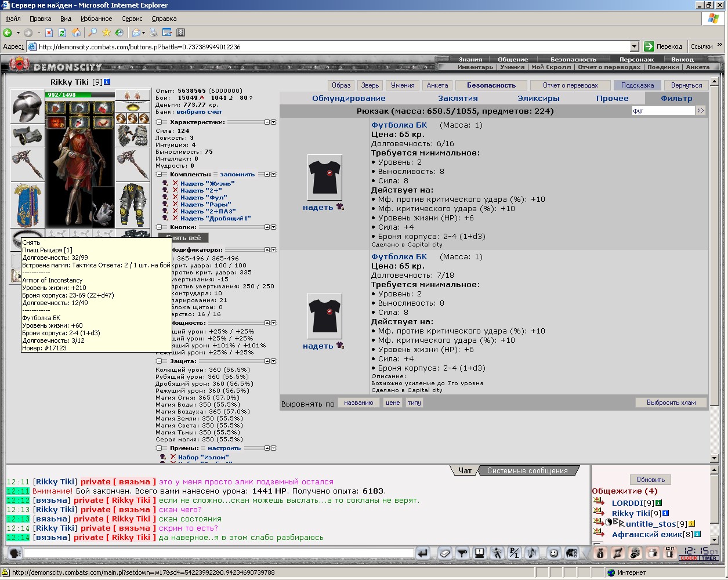The image size is (728, 580).
Task: Click the CLOCK TIMER icon in chat bar
Action: (x=699, y=553)
